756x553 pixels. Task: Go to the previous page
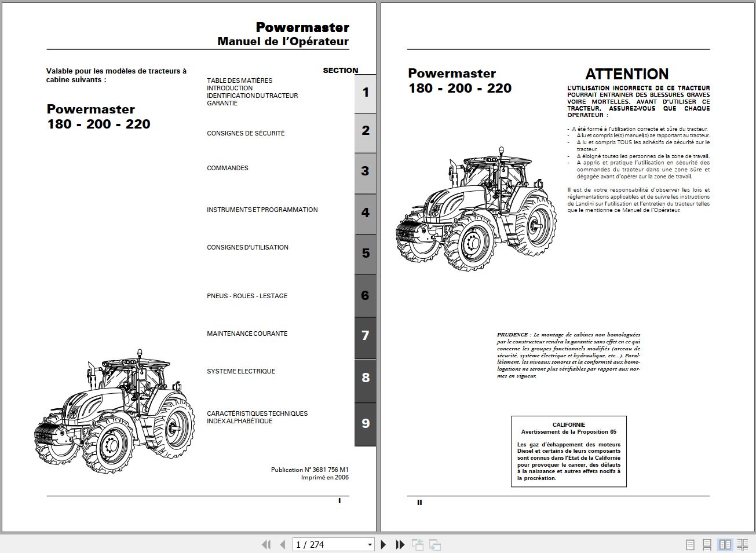[283, 544]
